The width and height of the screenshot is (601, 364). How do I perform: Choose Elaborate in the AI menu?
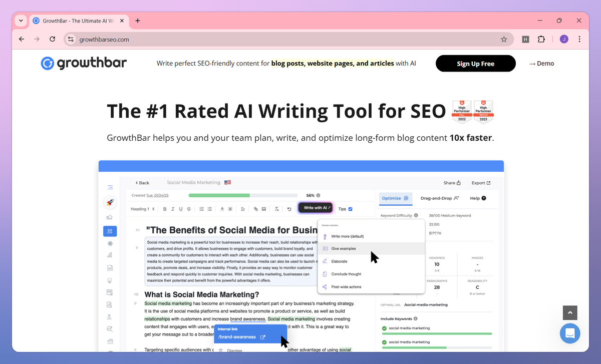point(371,261)
